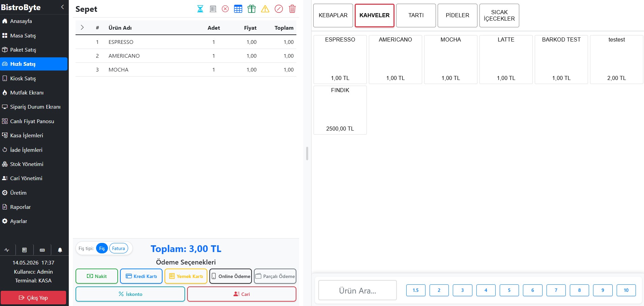Select ESPRESSO row in cart
Viewport: 644px width, 306px height.
(186, 42)
